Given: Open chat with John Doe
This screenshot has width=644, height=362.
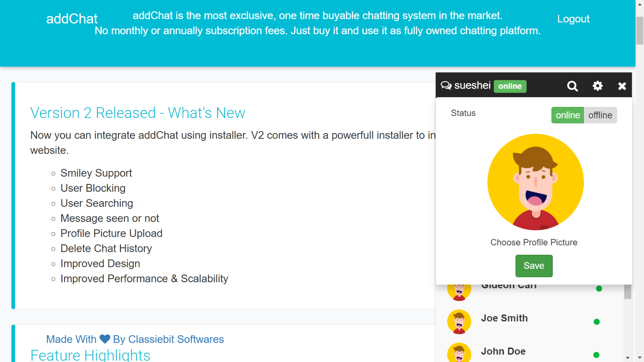Looking at the screenshot, I should (x=503, y=351).
